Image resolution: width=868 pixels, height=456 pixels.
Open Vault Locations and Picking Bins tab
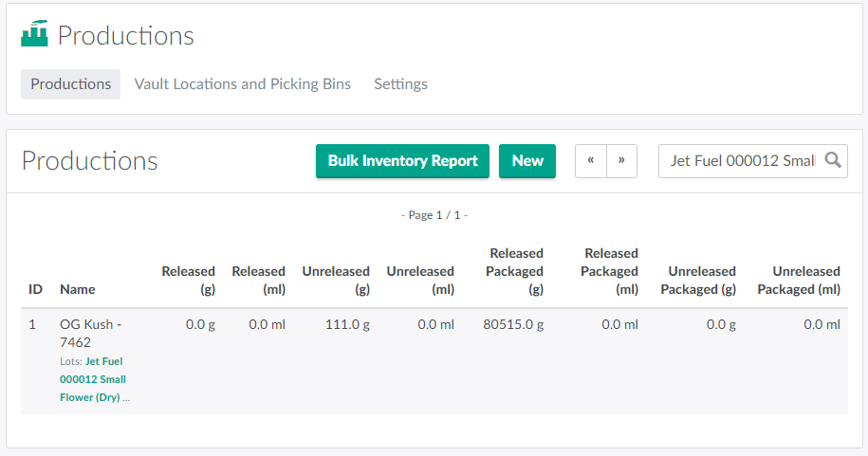coord(243,83)
